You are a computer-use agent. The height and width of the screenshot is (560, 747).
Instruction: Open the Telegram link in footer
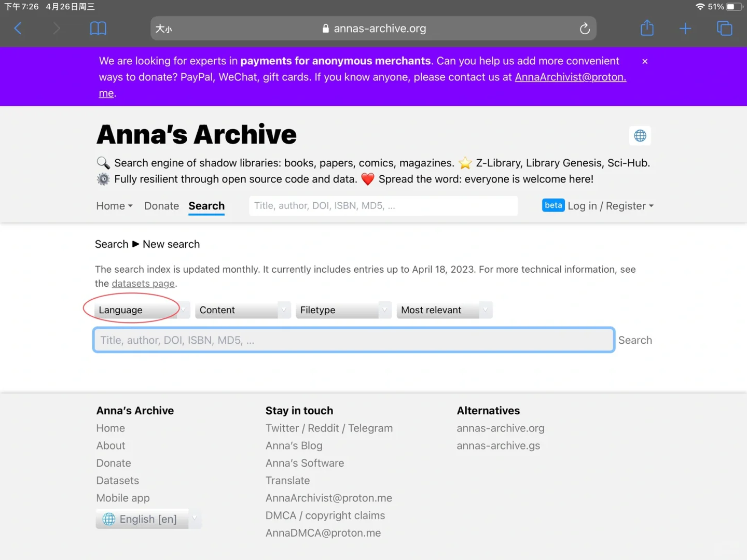(370, 428)
